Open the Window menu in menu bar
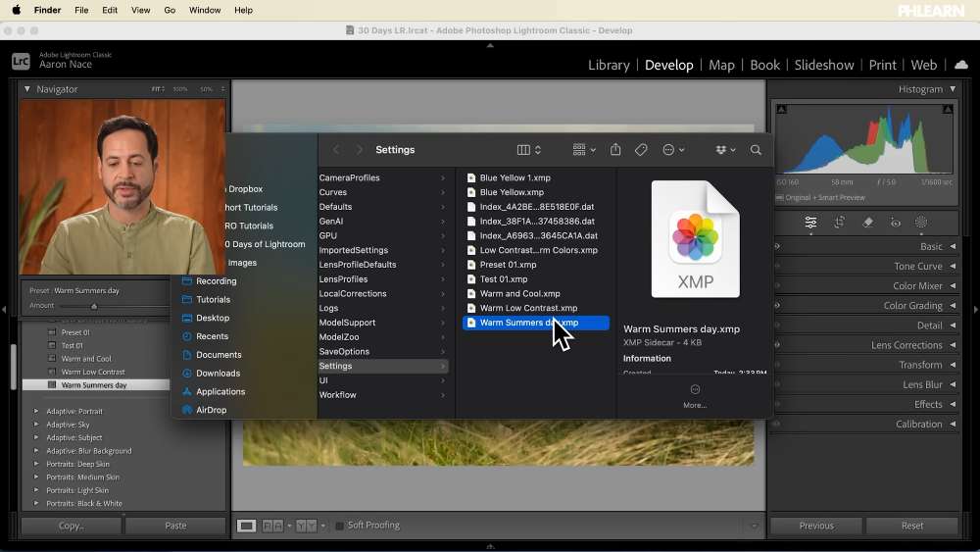Image resolution: width=980 pixels, height=552 pixels. tap(205, 10)
